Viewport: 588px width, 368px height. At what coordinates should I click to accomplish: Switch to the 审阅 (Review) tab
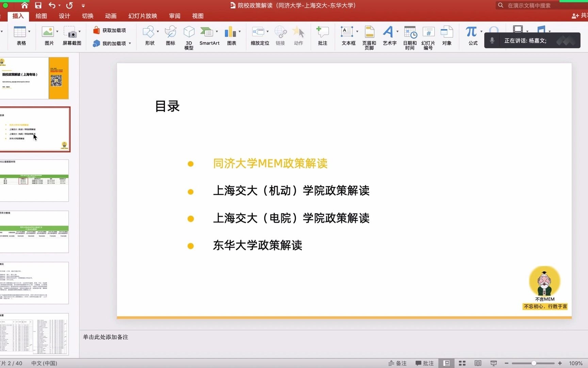pos(175,16)
